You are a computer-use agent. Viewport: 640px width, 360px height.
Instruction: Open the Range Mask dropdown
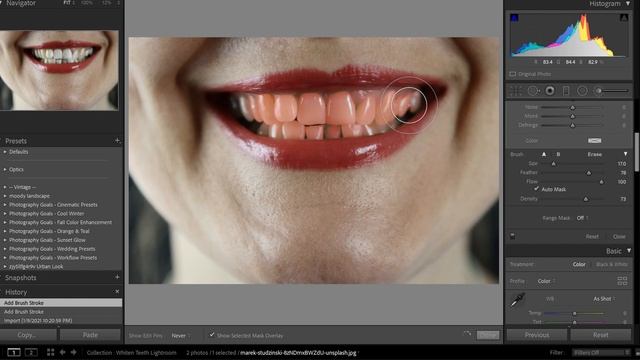[x=582, y=218]
